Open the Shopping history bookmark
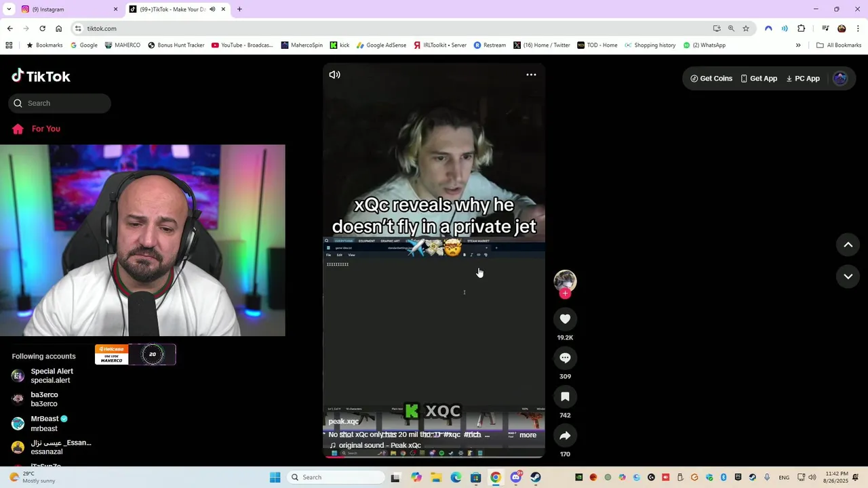The height and width of the screenshot is (488, 868). (x=650, y=45)
